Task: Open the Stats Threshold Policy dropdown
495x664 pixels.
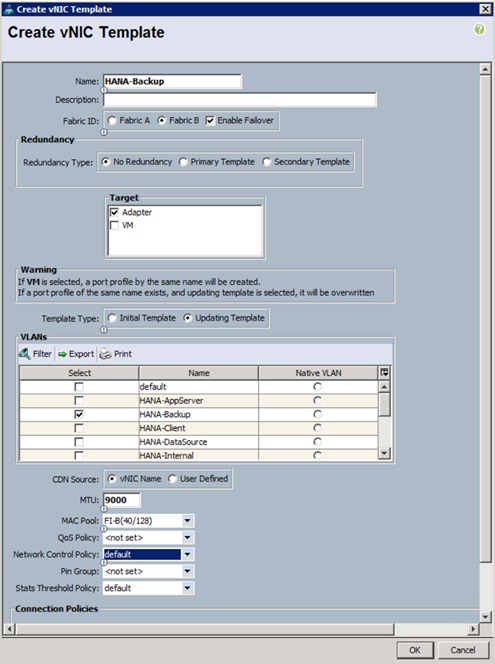Action: point(188,588)
